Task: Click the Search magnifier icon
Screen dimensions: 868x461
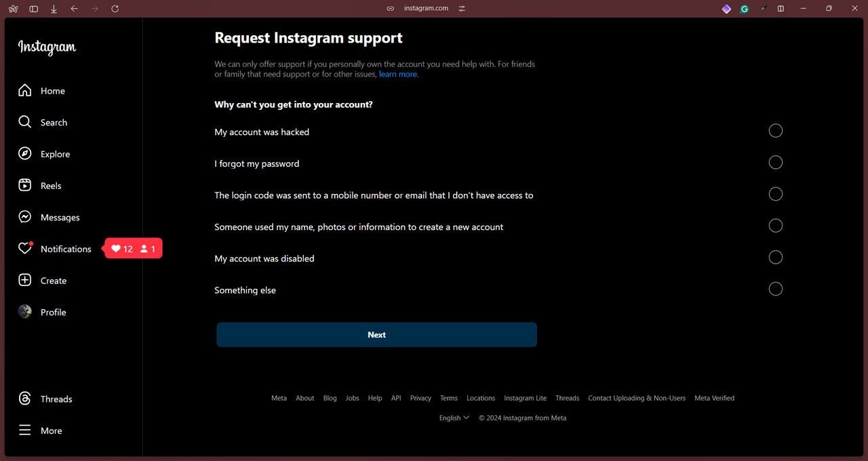Action: click(x=25, y=122)
